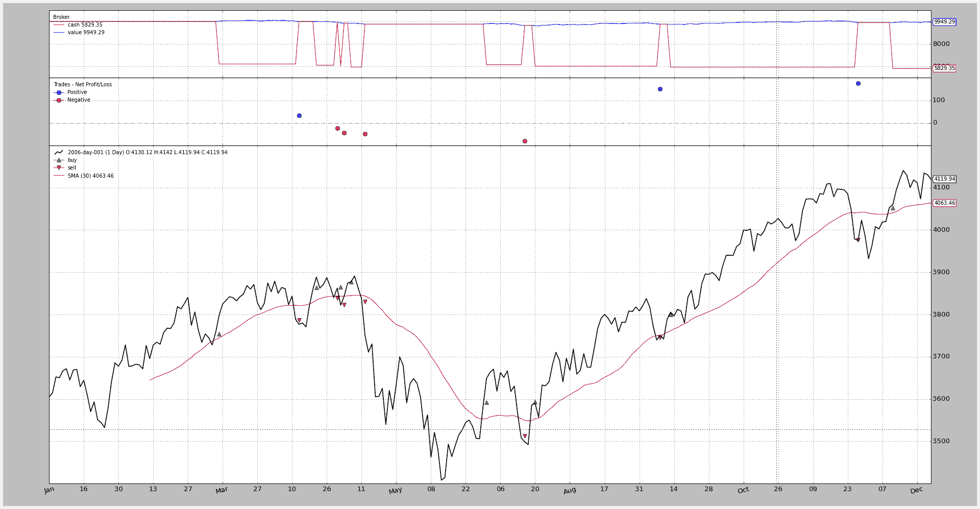Click the '2006-day-001 (1 Day)' OHLC legend text
This screenshot has height=509, width=980.
[x=148, y=153]
